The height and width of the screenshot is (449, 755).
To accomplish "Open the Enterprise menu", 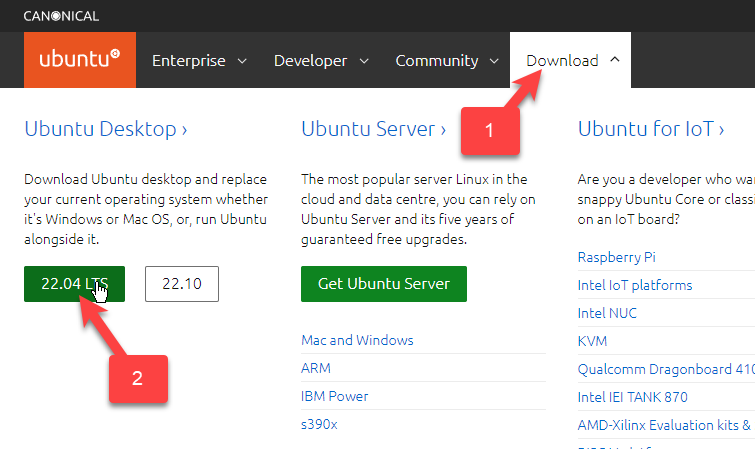I will point(189,61).
